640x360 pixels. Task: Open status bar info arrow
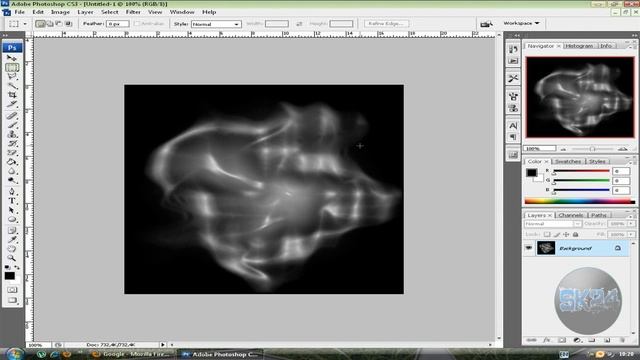click(x=162, y=345)
